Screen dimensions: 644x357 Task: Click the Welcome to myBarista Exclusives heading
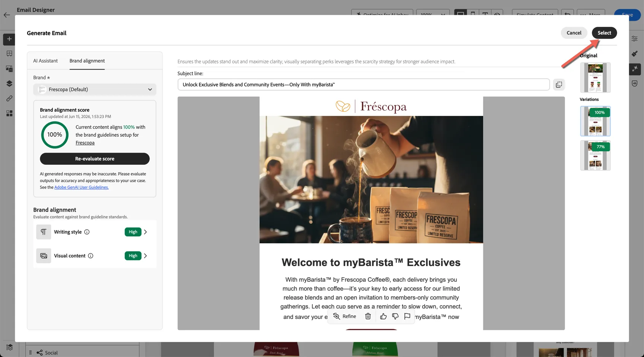[x=371, y=262]
